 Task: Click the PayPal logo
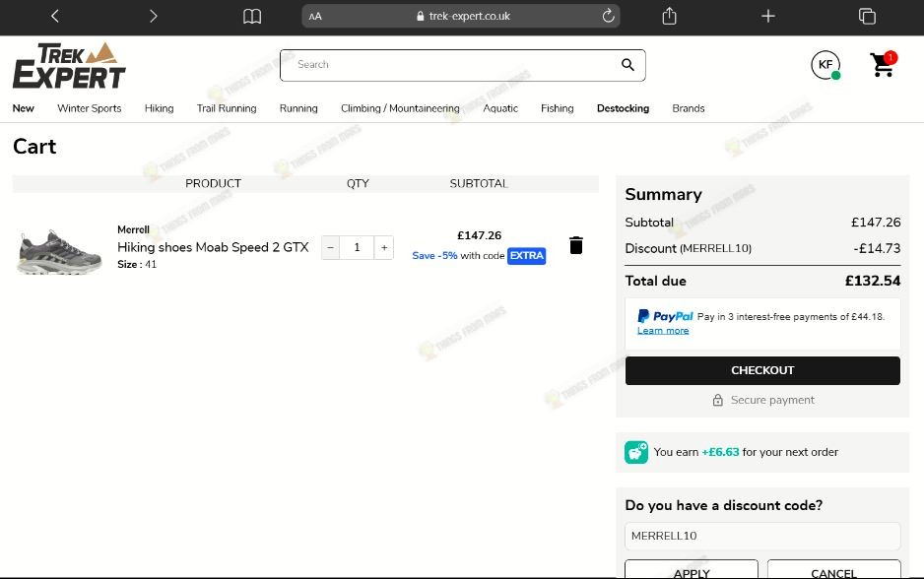[665, 316]
